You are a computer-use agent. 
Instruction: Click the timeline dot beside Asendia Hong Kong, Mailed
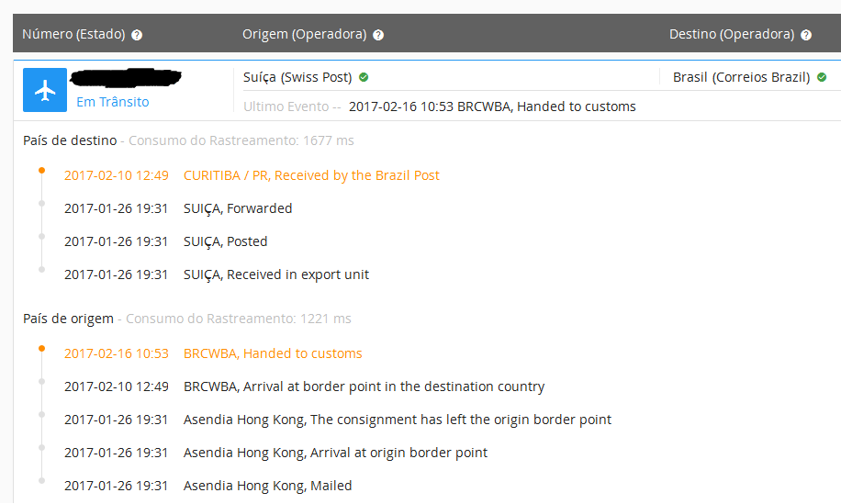coord(41,480)
